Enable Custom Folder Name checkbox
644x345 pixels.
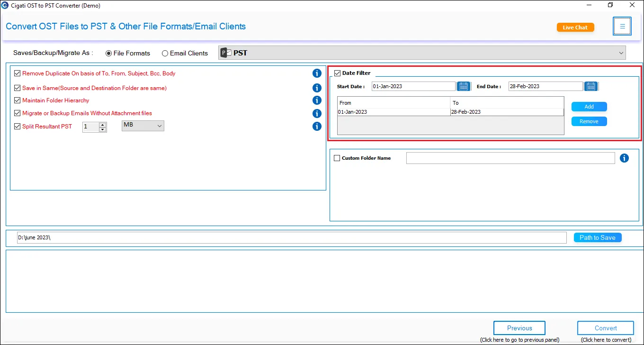pos(337,158)
